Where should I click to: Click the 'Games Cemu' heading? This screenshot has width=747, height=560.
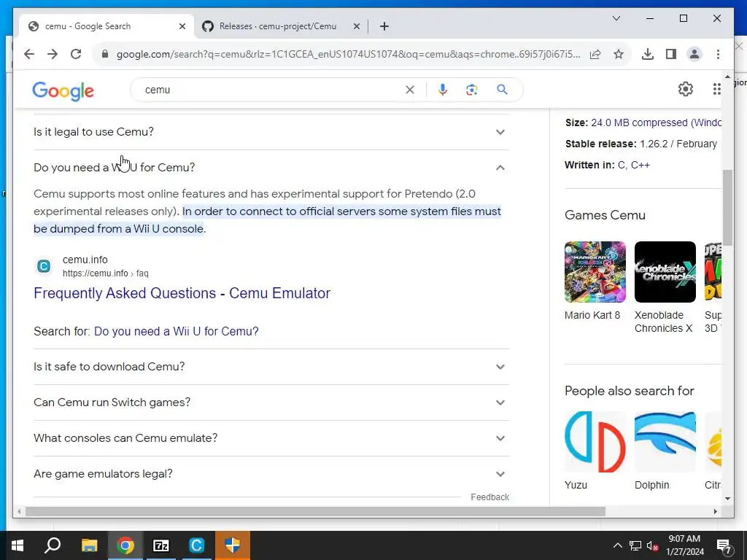click(x=605, y=215)
